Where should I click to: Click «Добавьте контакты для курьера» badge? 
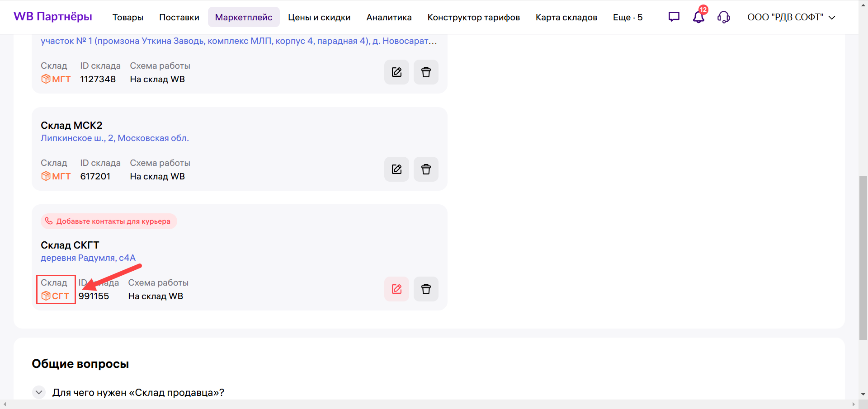pyautogui.click(x=108, y=221)
